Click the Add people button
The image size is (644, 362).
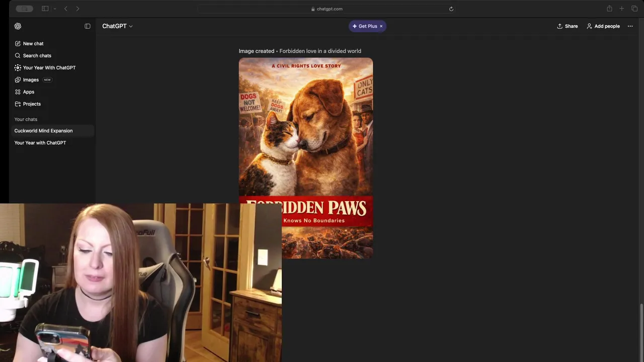[x=603, y=26]
